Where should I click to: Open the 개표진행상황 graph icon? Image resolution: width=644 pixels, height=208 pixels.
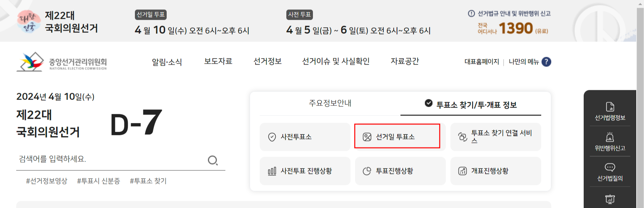(463, 171)
